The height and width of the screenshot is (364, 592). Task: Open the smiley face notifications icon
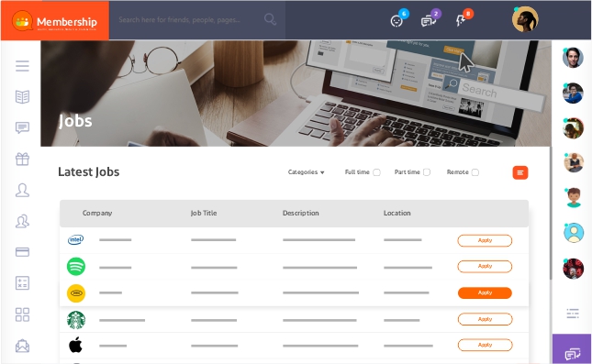click(397, 21)
